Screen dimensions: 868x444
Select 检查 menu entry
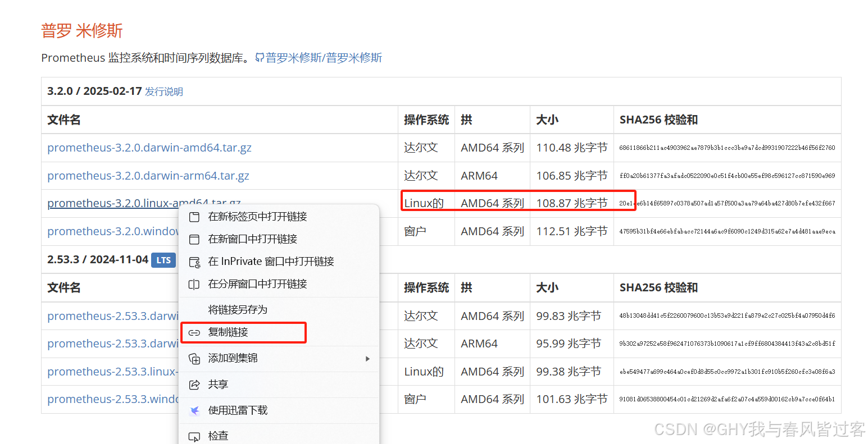pos(279,436)
